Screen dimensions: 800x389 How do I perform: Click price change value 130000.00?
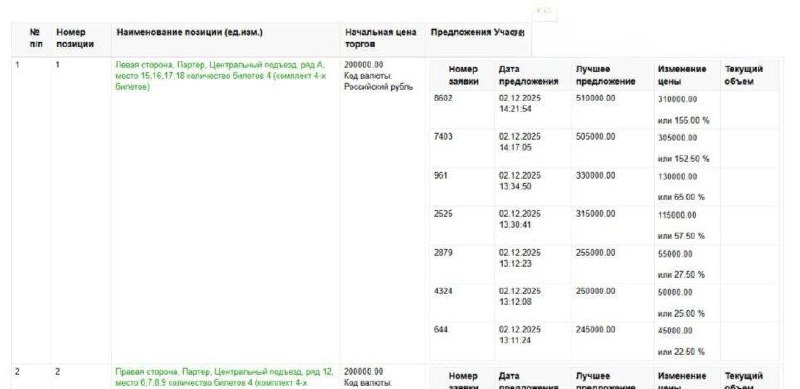677,177
